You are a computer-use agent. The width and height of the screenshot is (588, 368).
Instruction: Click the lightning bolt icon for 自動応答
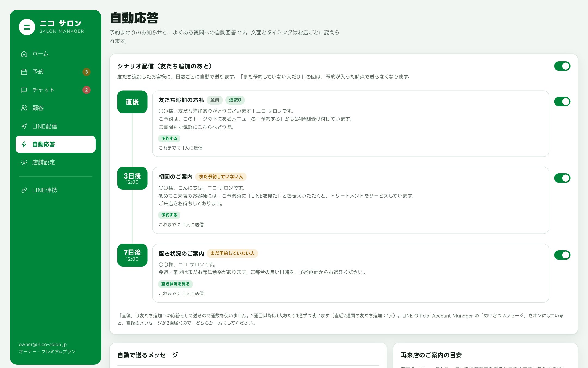click(24, 144)
